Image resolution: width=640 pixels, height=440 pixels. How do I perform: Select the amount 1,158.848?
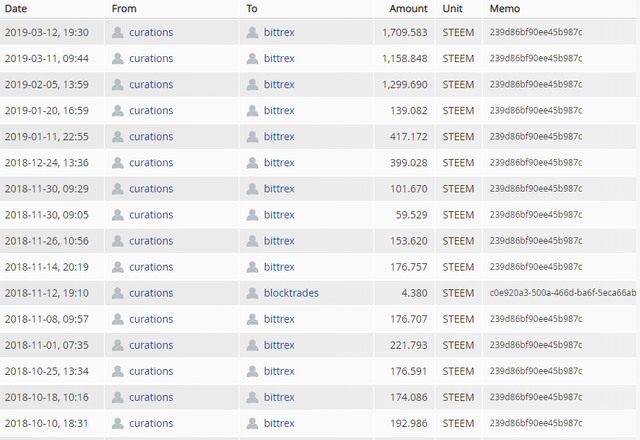404,58
